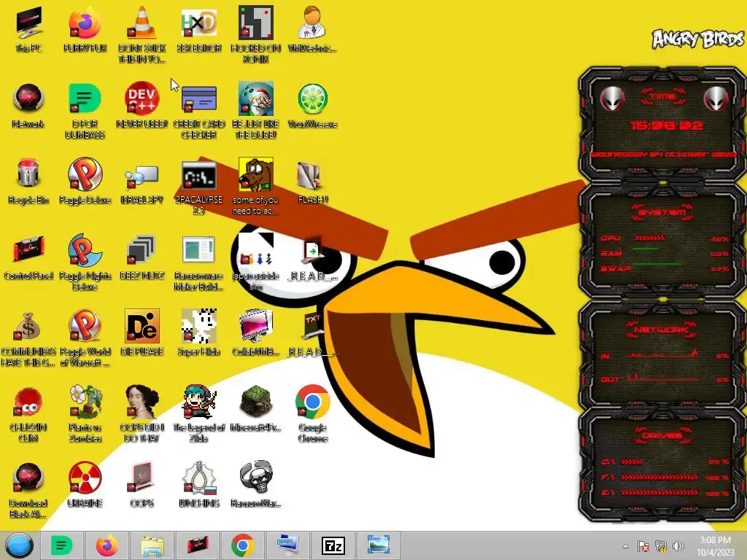Open the VirusWire.exe lime icon
Image resolution: width=747 pixels, height=560 pixels.
coord(312,106)
